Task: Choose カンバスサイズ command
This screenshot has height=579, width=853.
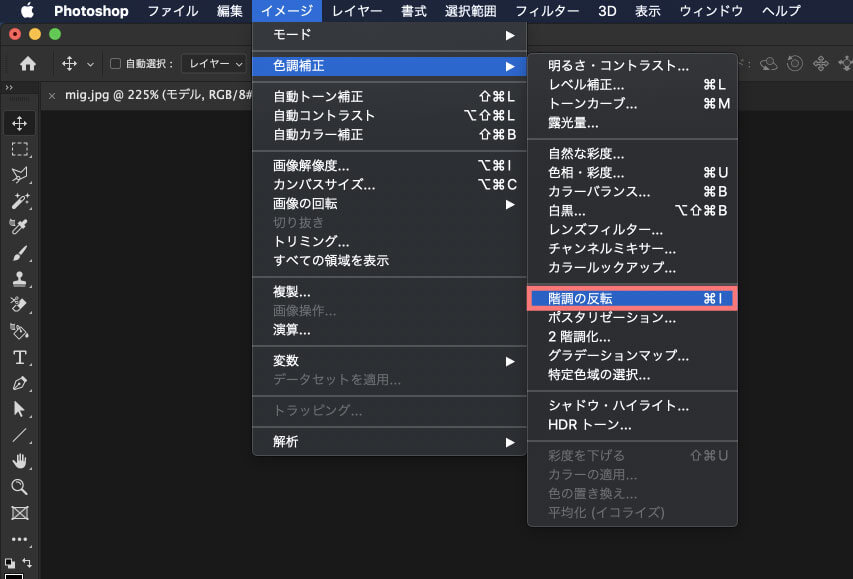Action: (x=390, y=185)
